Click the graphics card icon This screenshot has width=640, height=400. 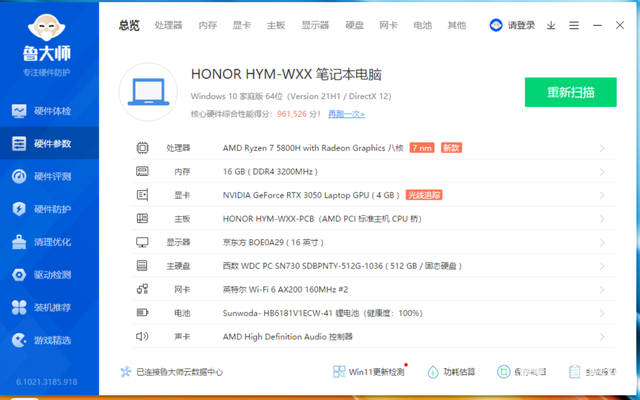click(142, 195)
